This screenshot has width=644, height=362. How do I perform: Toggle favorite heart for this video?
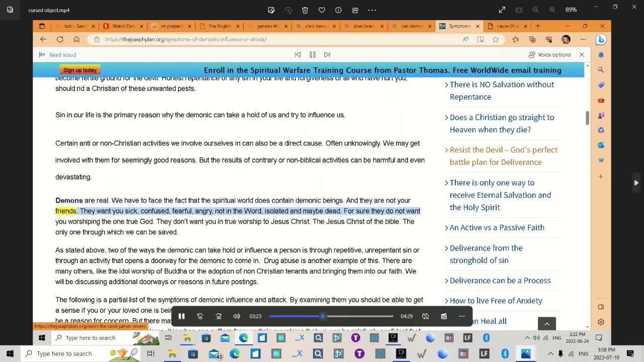(x=322, y=10)
